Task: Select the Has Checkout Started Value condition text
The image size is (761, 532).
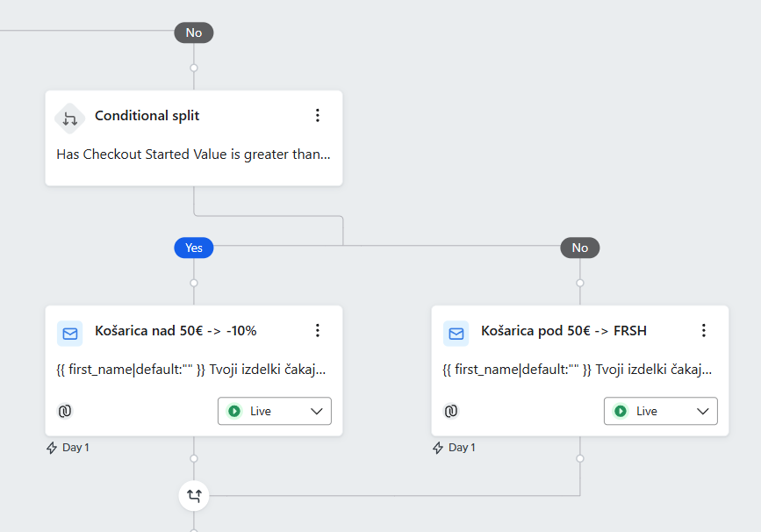Action: pyautogui.click(x=194, y=155)
